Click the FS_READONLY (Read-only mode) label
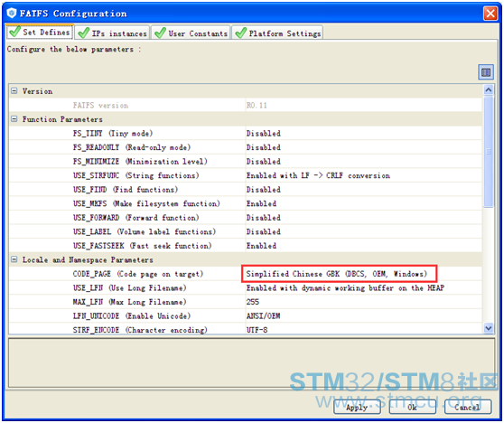The width and height of the screenshot is (504, 423). [x=132, y=147]
